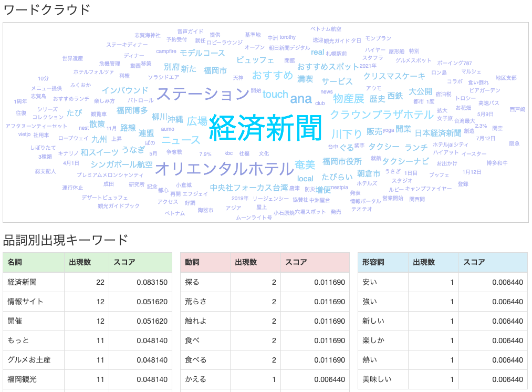
Task: Select the word local in the cloud
Action: (305, 179)
